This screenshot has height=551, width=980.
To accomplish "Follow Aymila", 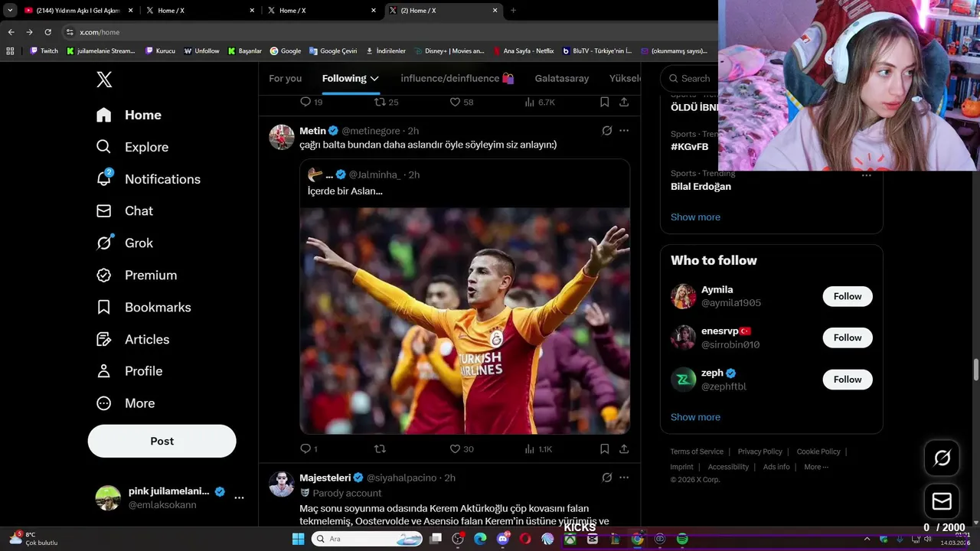I will pyautogui.click(x=848, y=296).
